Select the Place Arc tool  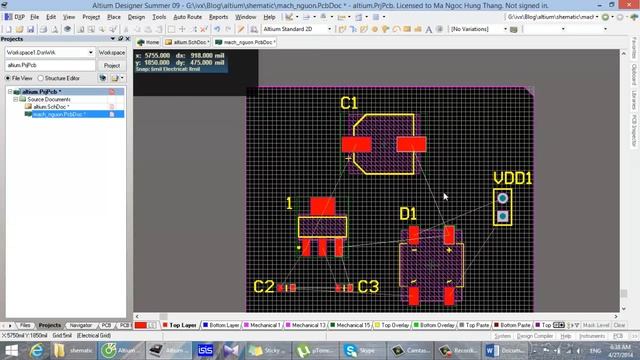coord(396,29)
